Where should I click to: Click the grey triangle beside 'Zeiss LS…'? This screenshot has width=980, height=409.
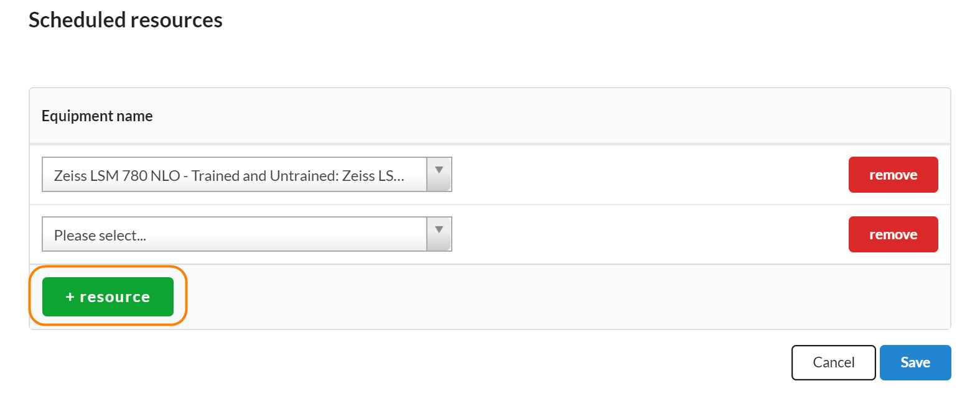point(439,170)
